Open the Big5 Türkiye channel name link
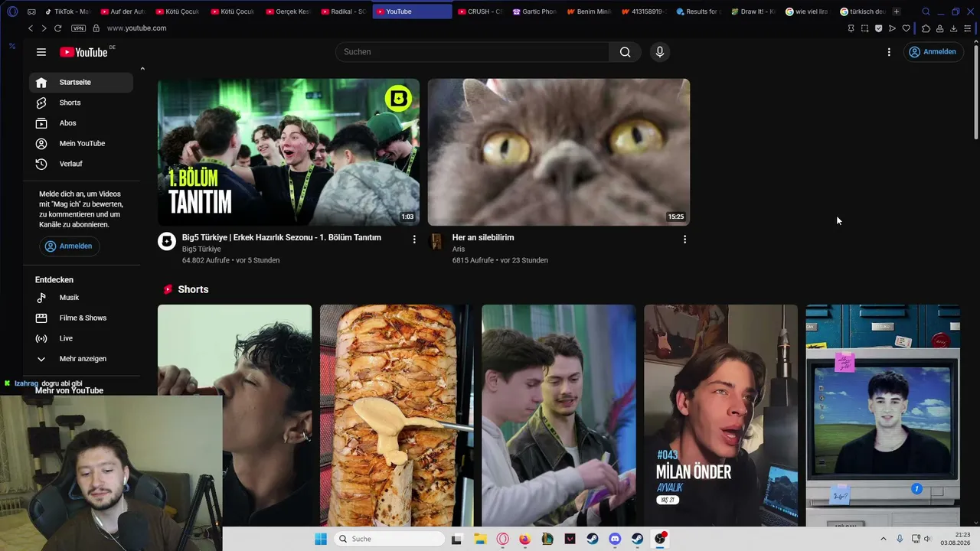Viewport: 980px width, 551px height. pos(201,249)
